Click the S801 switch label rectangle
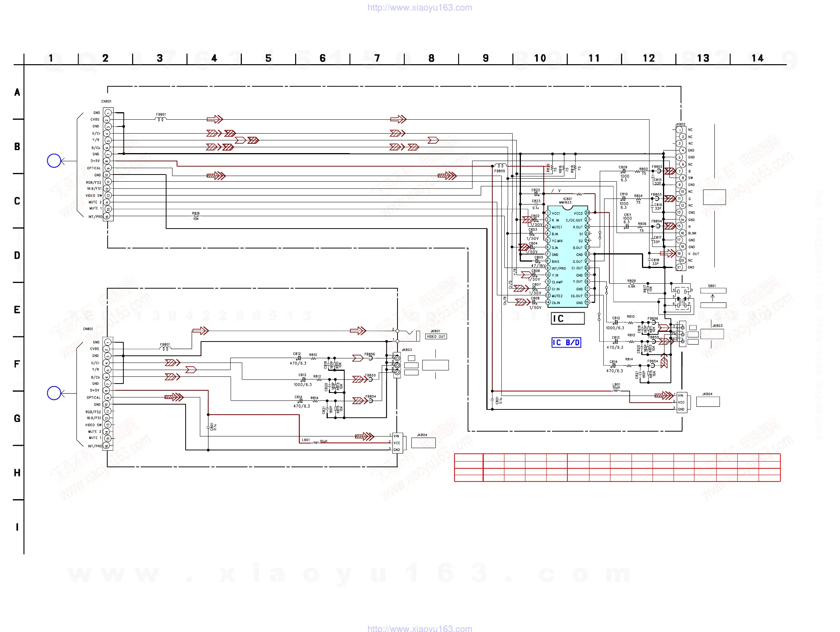The height and width of the screenshot is (632, 840). tap(713, 291)
